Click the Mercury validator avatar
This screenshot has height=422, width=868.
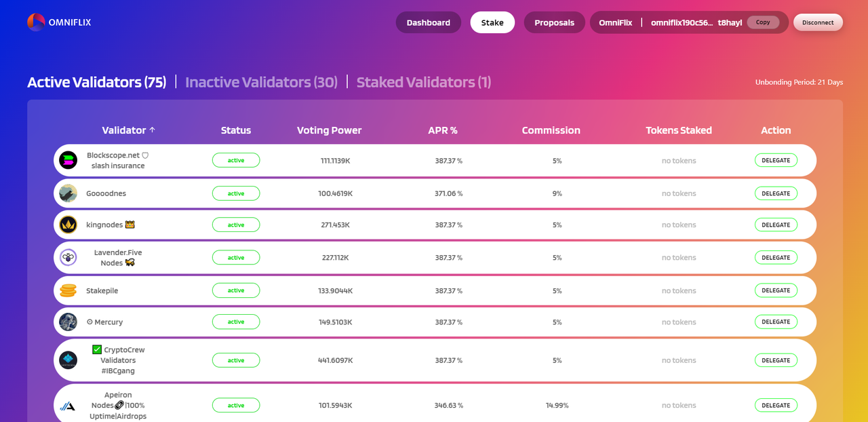[x=68, y=322]
